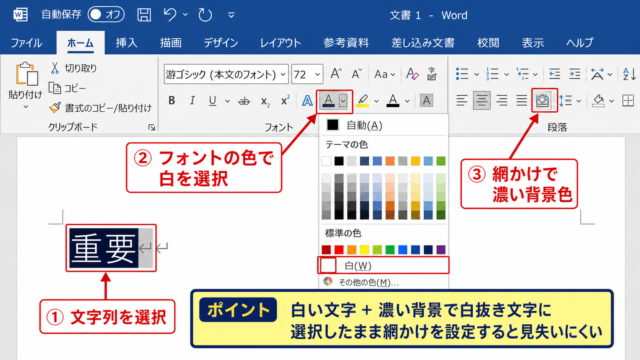This screenshot has height=360, width=640.
Task: Click the Justify paragraph icon
Action: click(521, 100)
